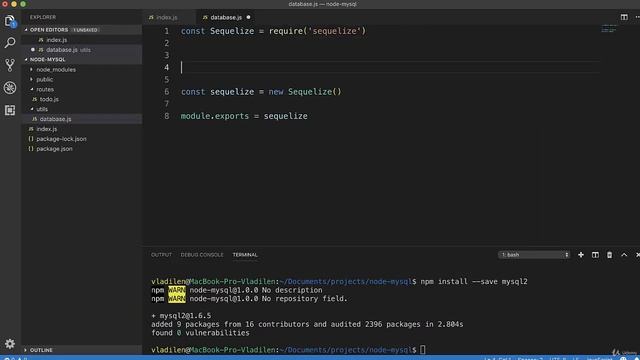Select the database.js editor tab

[x=226, y=17]
